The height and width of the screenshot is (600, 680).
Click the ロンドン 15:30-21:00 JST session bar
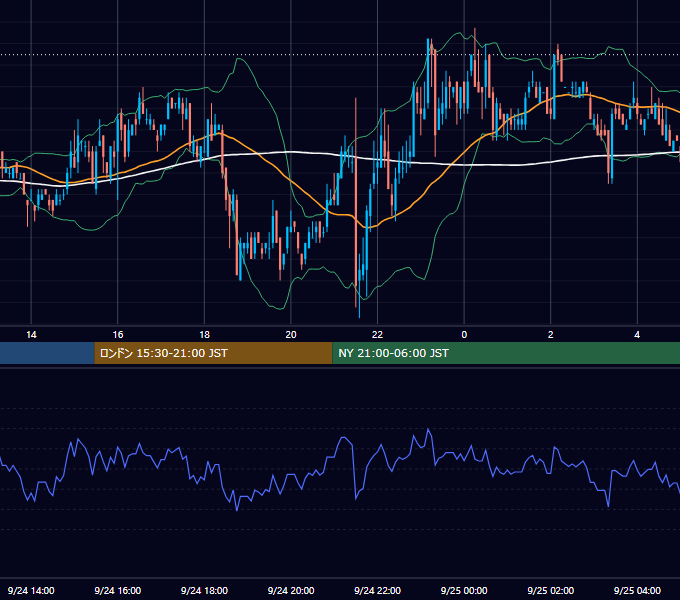(x=213, y=353)
